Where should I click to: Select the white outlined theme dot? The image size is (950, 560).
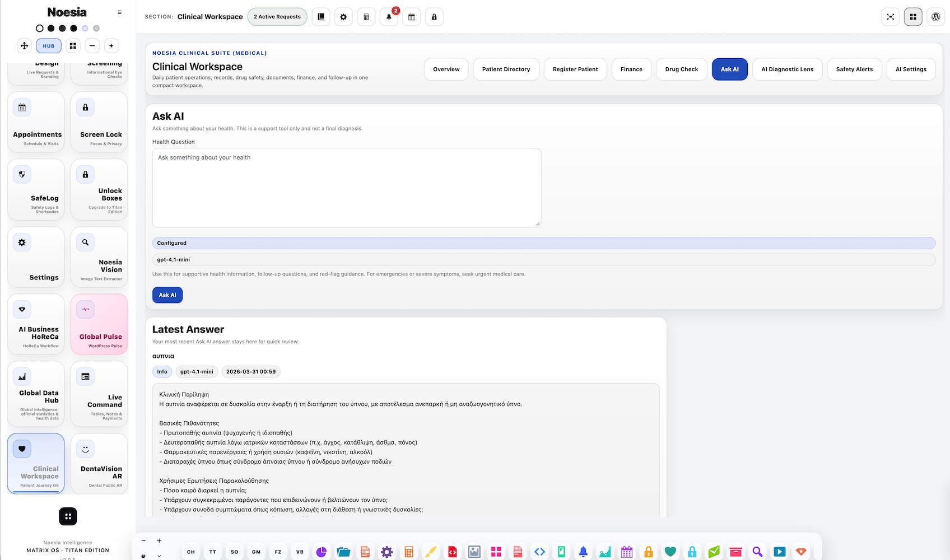click(39, 28)
